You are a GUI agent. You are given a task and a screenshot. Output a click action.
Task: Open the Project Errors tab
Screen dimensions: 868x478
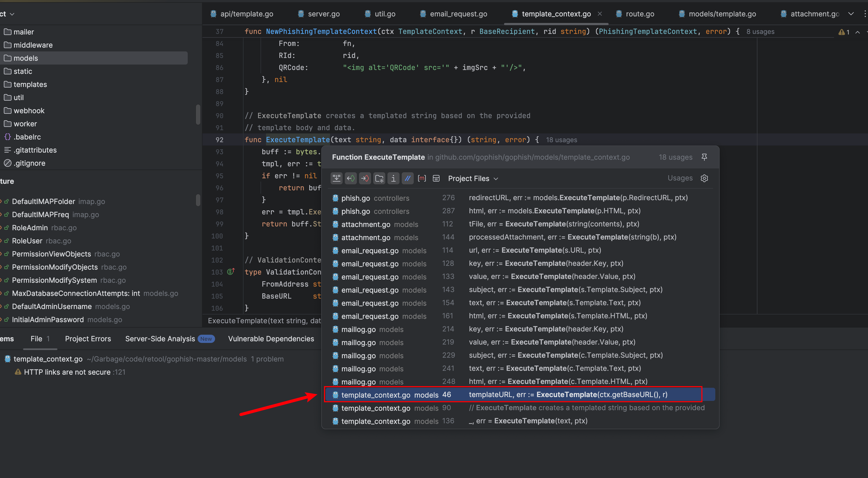coord(88,339)
